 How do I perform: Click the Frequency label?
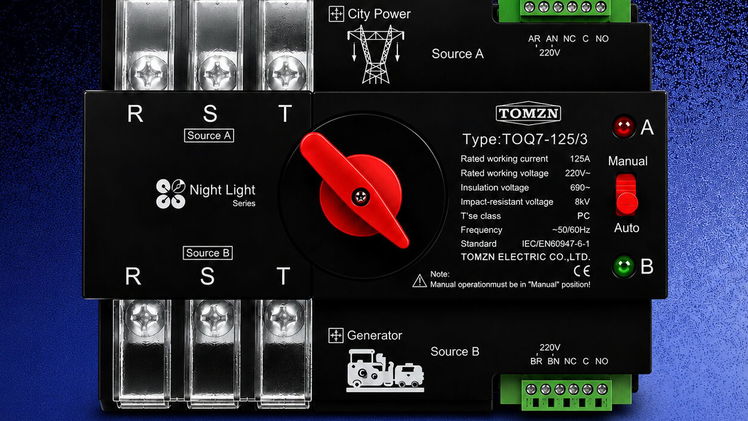click(x=481, y=230)
